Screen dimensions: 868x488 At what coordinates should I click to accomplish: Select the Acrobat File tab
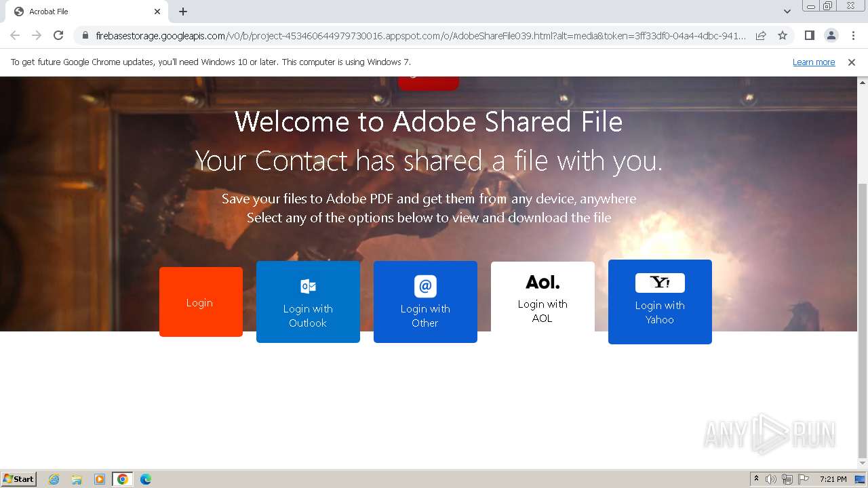pyautogui.click(x=87, y=12)
